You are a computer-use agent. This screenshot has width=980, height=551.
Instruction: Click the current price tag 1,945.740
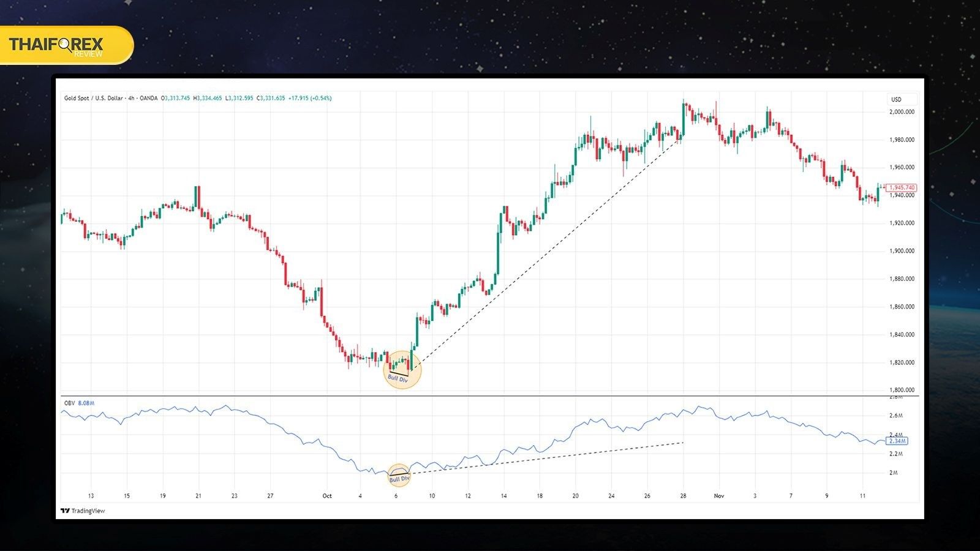point(902,187)
